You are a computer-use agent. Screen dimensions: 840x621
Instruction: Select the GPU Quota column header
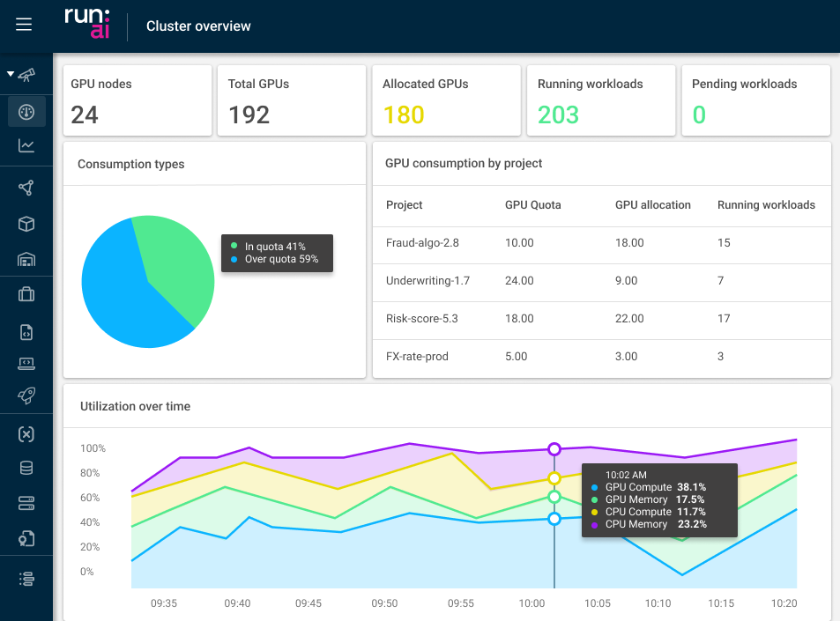pyautogui.click(x=532, y=205)
